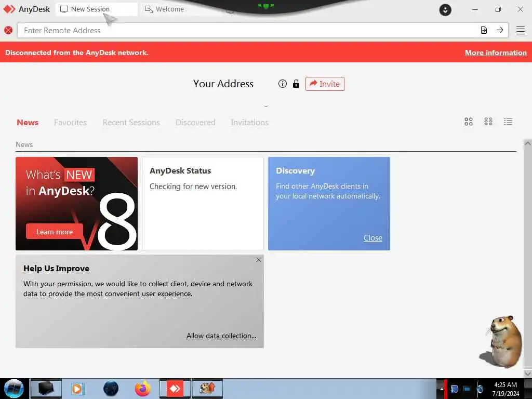Open the hamburger main menu

point(521,30)
